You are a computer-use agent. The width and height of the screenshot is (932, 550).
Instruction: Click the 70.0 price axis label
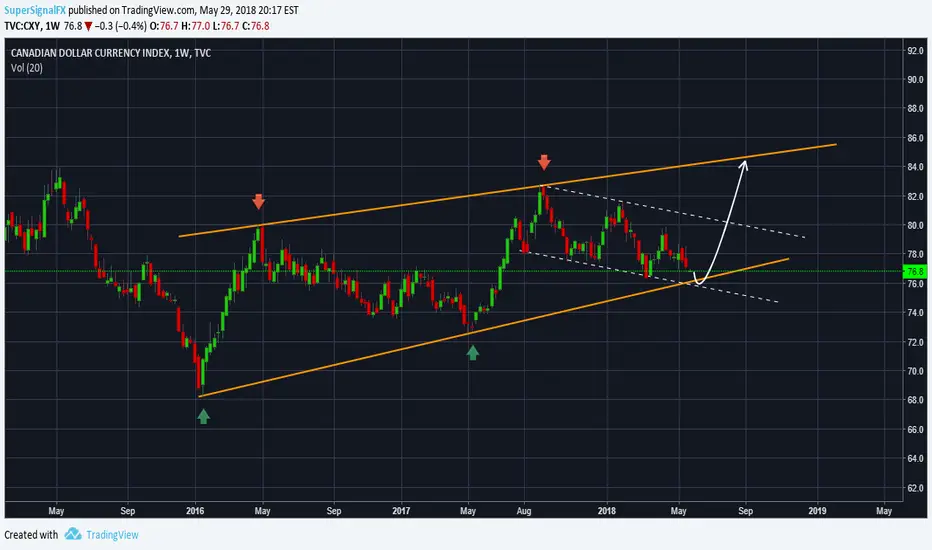[915, 371]
